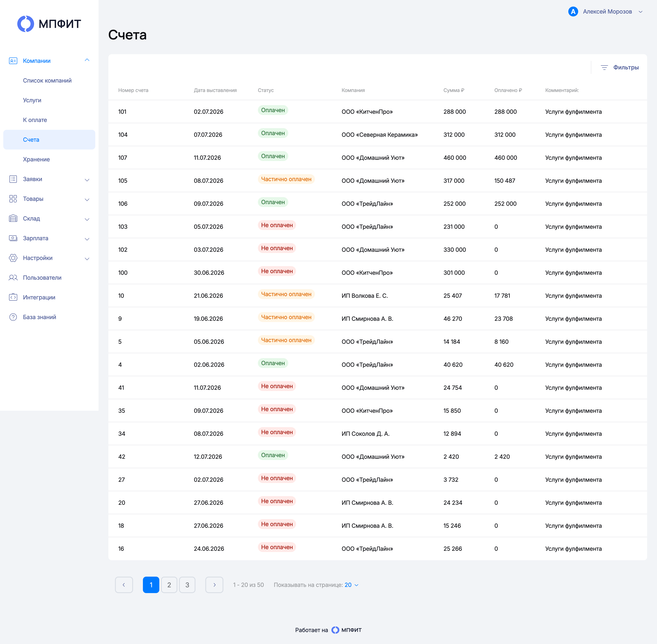Click the Склад warehouse icon
Viewport: 657px width, 644px height.
13,218
